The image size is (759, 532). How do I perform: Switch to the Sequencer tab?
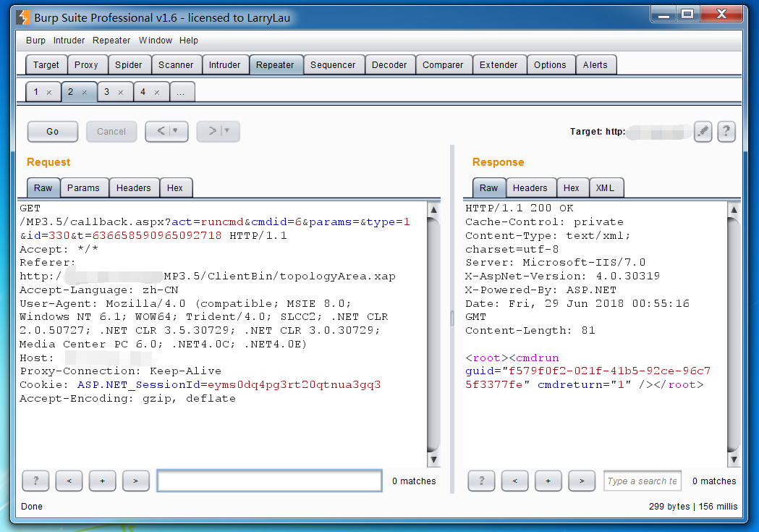(x=333, y=65)
